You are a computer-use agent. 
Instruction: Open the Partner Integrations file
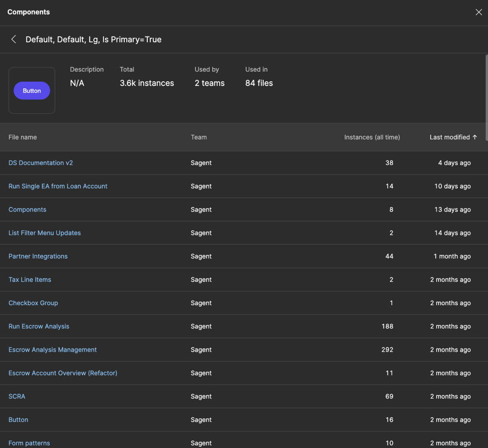[38, 256]
